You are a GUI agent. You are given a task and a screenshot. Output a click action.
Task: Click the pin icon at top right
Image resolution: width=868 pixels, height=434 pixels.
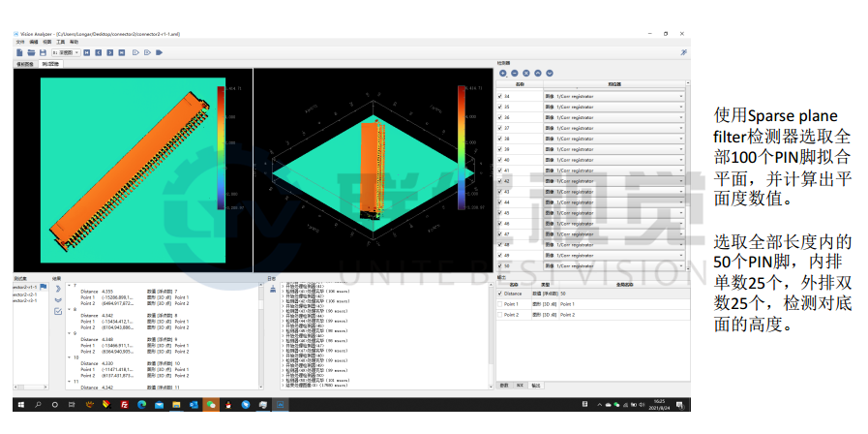click(x=684, y=52)
